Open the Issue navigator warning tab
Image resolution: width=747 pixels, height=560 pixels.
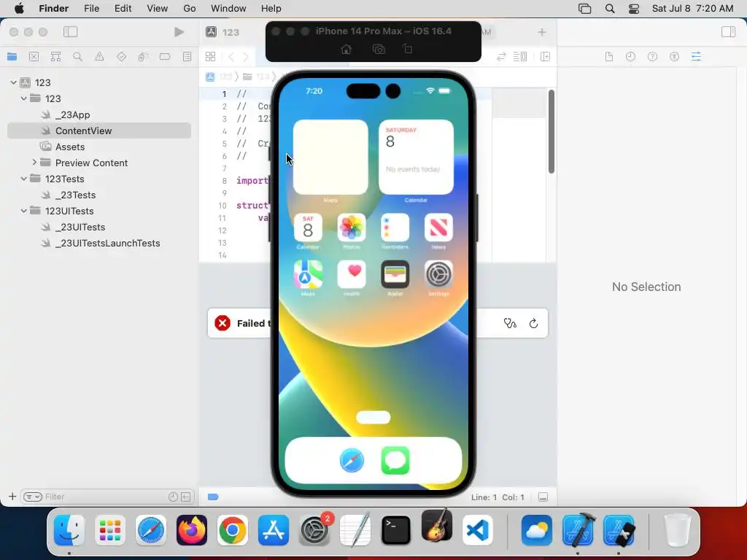click(x=99, y=57)
